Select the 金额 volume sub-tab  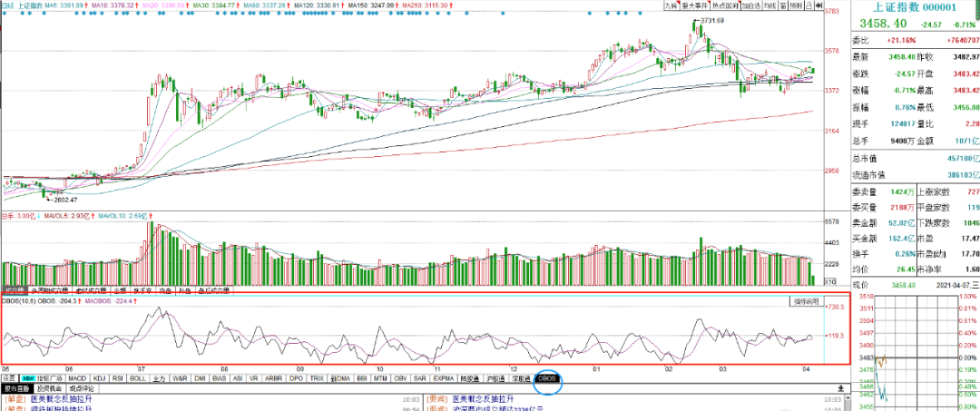(121, 291)
